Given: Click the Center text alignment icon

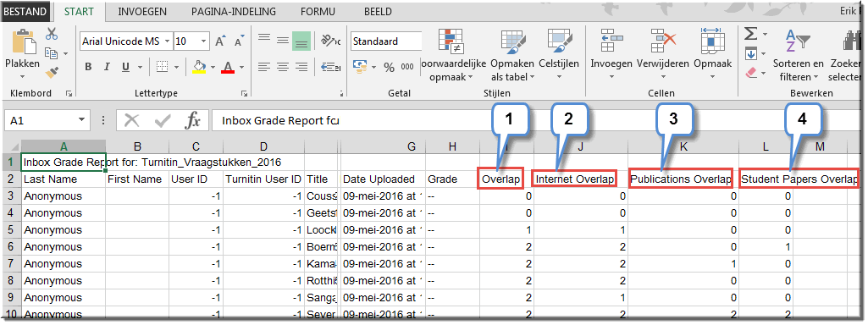Looking at the screenshot, I should coord(283,67).
